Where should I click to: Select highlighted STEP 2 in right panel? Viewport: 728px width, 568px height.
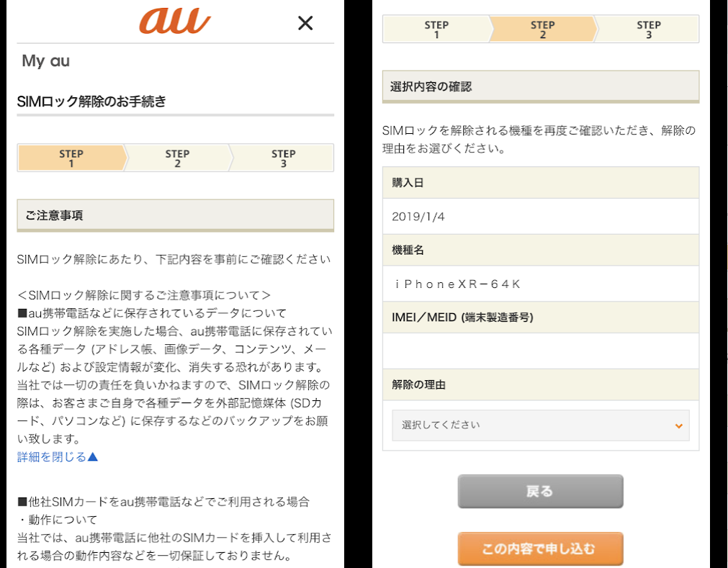point(542,30)
